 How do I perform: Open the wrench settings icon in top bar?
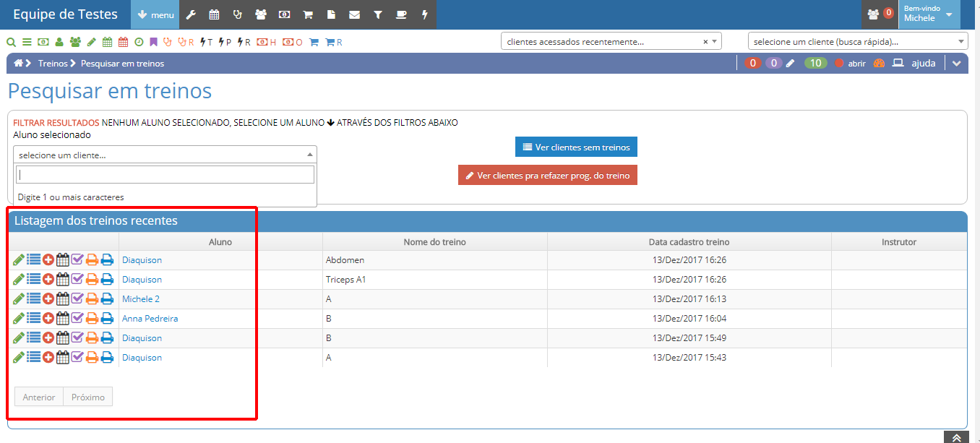click(191, 14)
